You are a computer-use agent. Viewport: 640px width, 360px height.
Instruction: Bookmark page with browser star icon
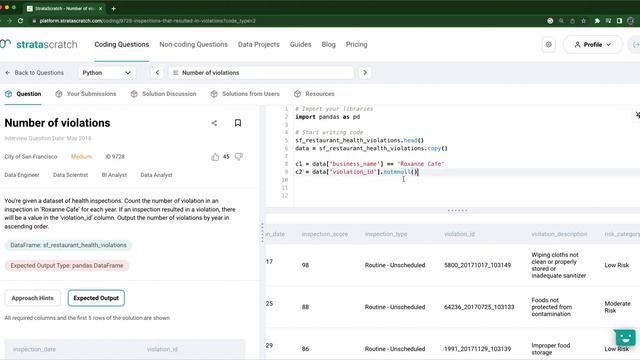(584, 21)
